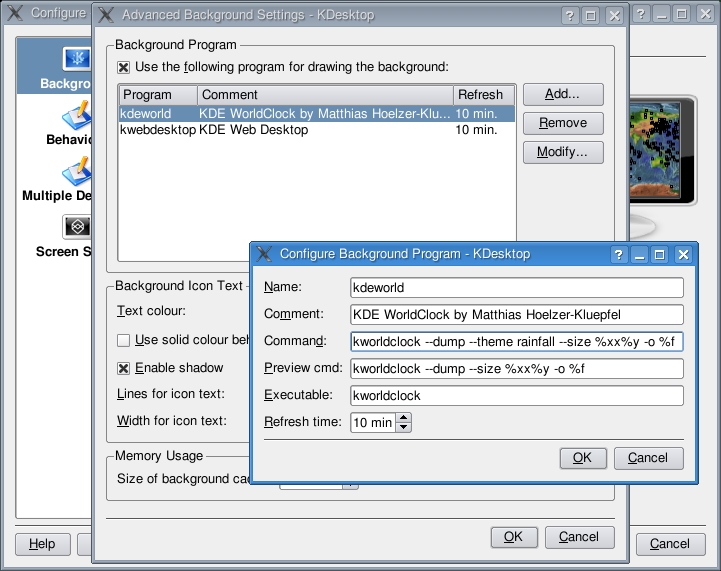Screen dimensions: 721x571
Task: Click Remove button
Action: pyautogui.click(x=563, y=123)
